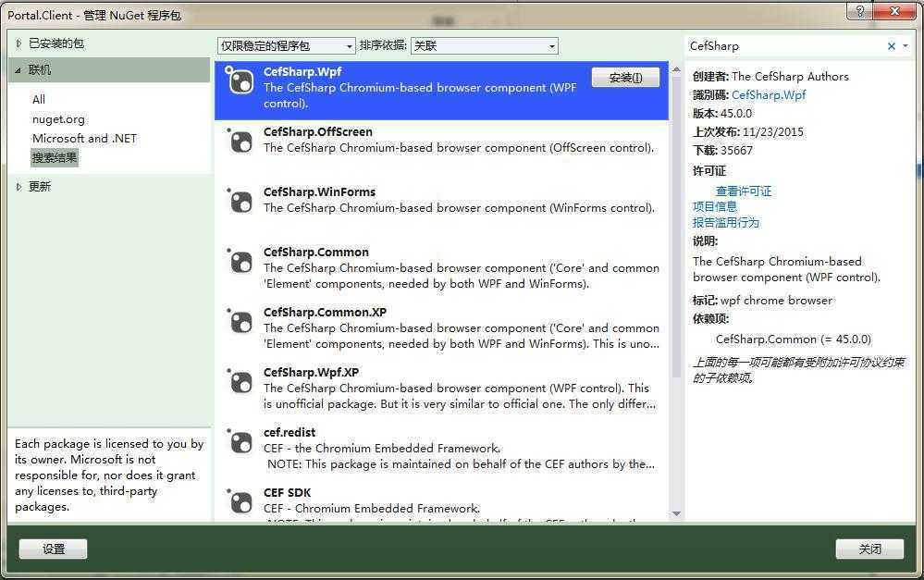Close the NuGet dialog window
The height and width of the screenshot is (580, 924).
tap(894, 11)
